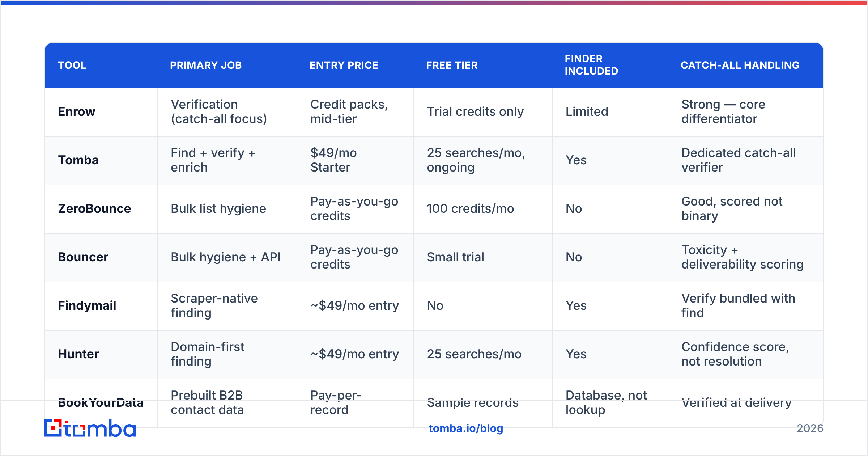Click 'Yes' in the Tomba row

click(576, 160)
